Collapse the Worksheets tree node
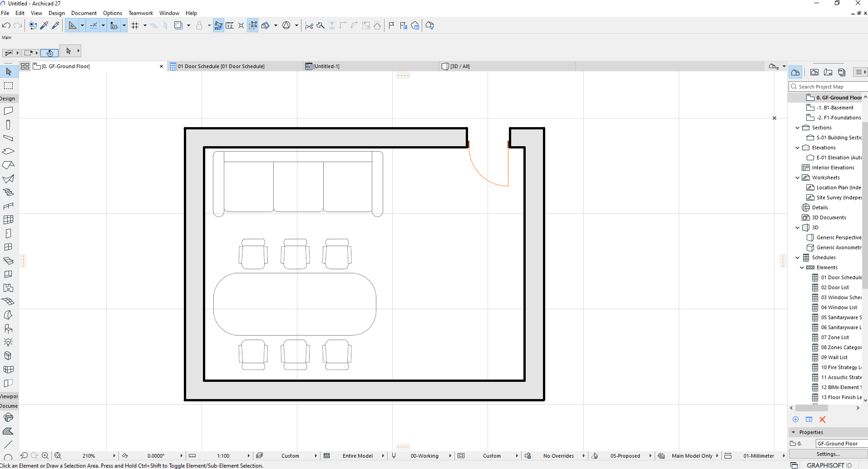The image size is (868, 469). [797, 178]
